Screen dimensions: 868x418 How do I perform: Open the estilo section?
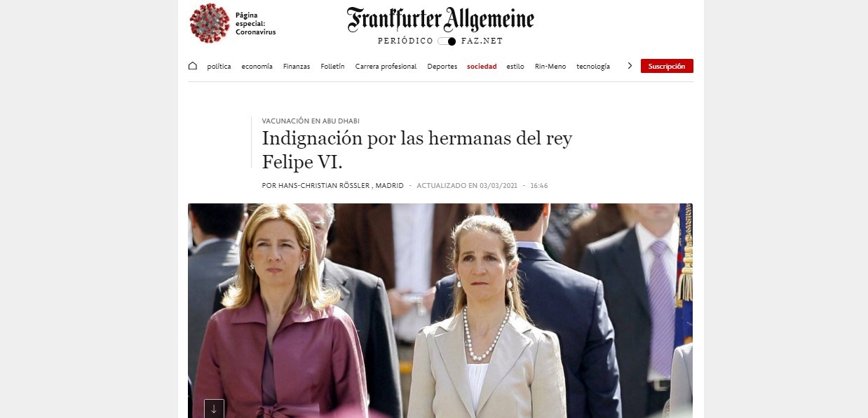(x=515, y=67)
